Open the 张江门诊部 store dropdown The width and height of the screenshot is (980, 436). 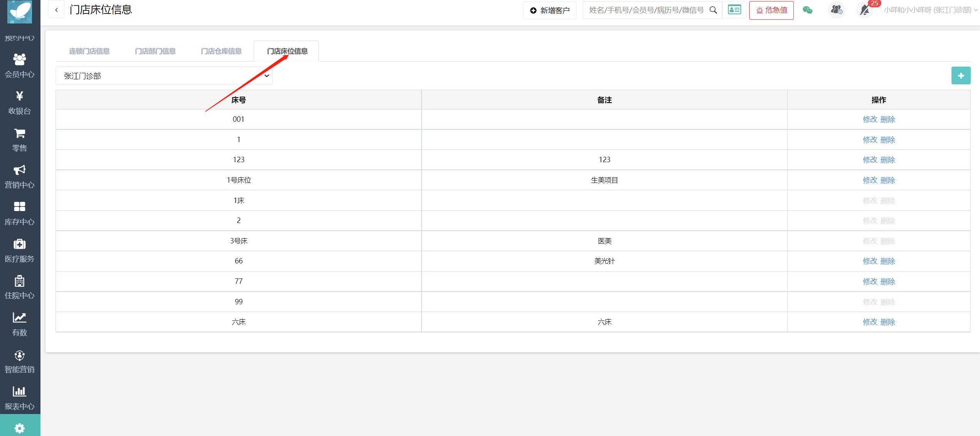(x=164, y=75)
